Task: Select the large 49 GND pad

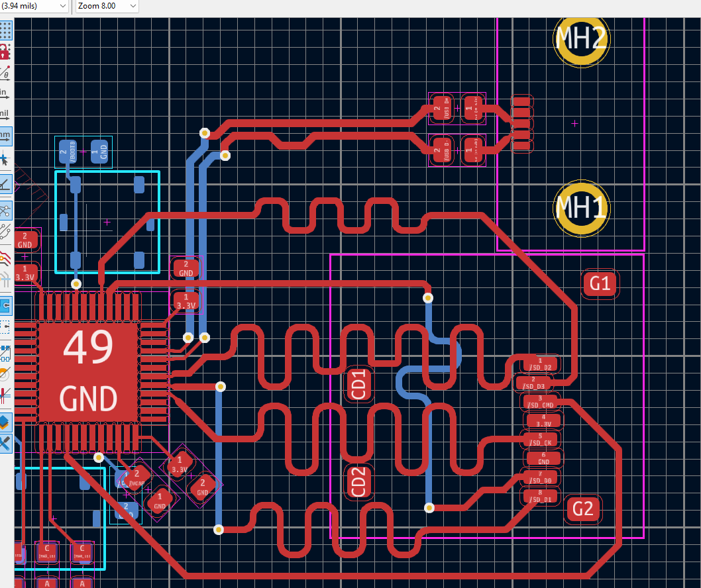Action: pos(88,371)
